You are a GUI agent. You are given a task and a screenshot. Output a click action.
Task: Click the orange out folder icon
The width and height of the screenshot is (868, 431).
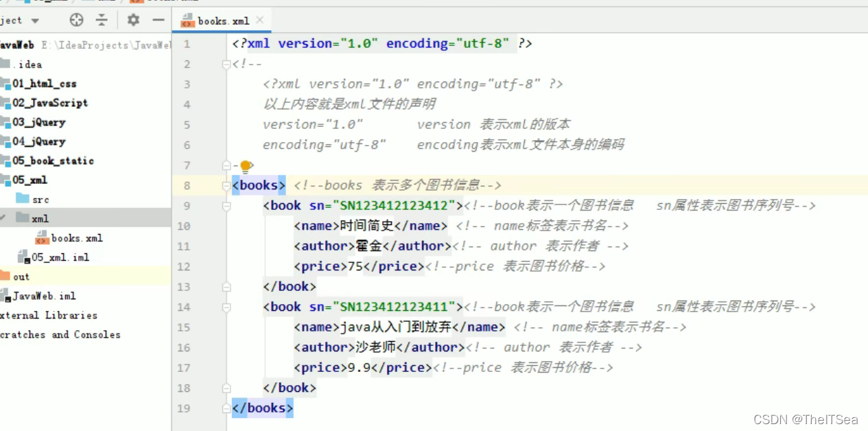coord(4,277)
